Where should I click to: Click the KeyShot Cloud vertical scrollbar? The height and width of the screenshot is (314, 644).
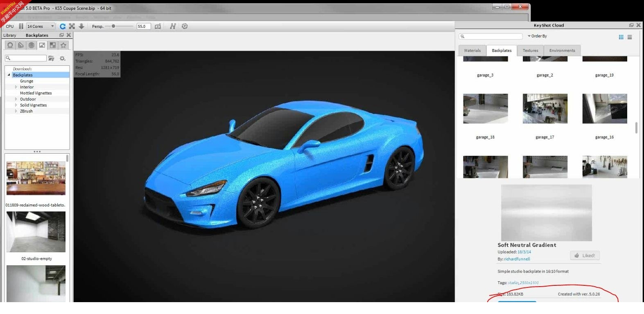click(636, 128)
